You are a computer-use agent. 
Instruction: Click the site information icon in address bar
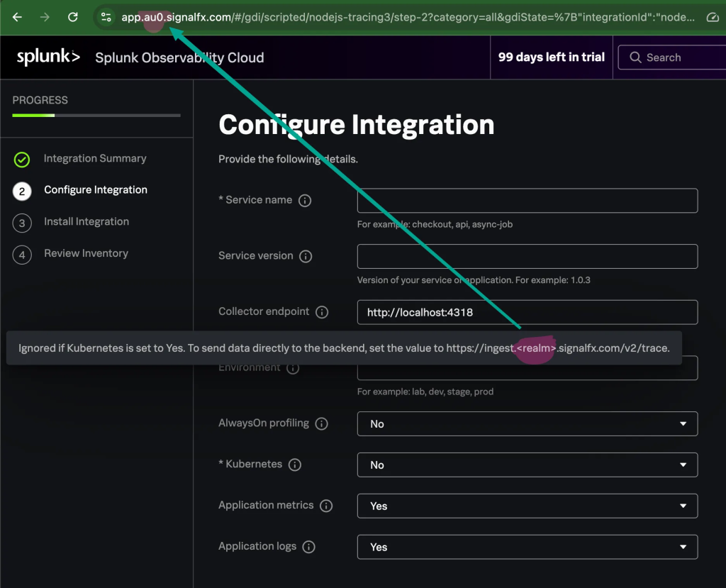[106, 17]
